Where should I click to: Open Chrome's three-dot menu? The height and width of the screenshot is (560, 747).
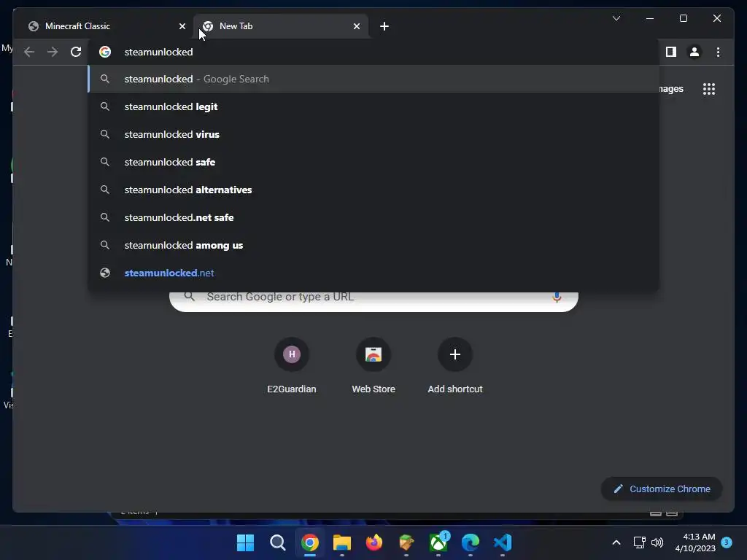(718, 52)
